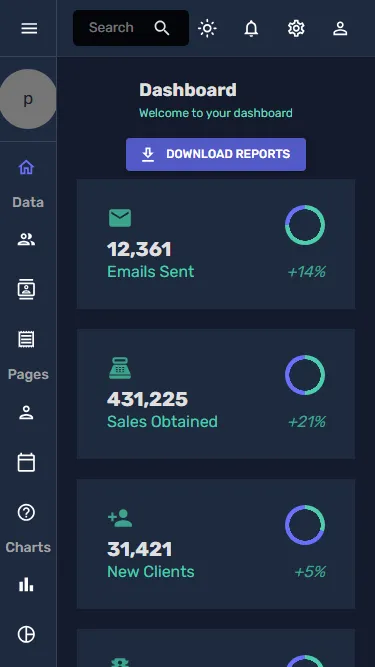The width and height of the screenshot is (375, 667).
Task: Click the progress ring on New Clients card
Action: pos(305,525)
